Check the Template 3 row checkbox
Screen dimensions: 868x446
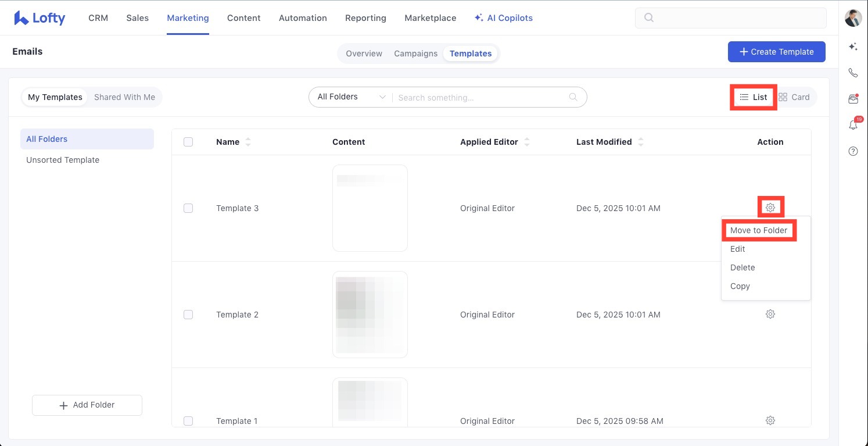pos(188,208)
